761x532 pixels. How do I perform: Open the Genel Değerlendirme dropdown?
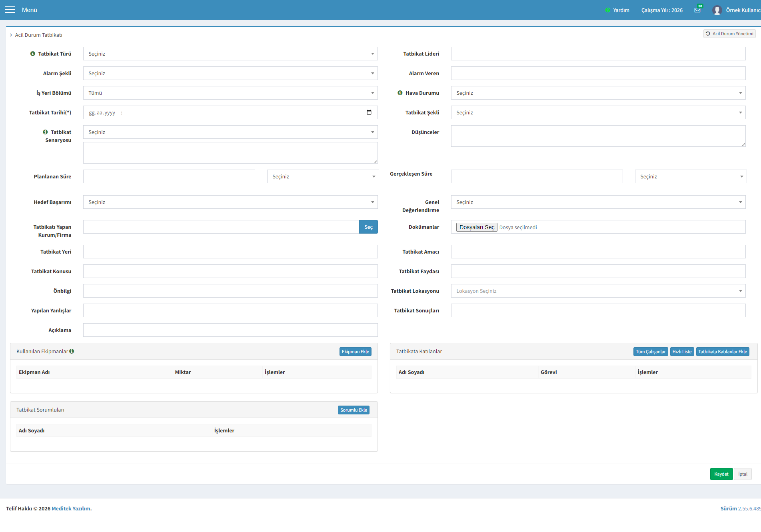598,202
